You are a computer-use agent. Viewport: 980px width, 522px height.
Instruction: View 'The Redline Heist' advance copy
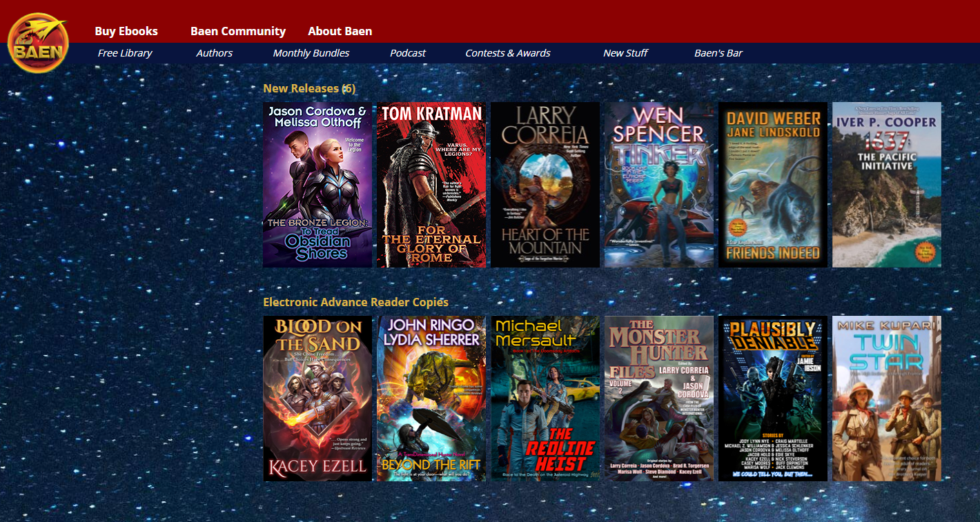coord(545,398)
